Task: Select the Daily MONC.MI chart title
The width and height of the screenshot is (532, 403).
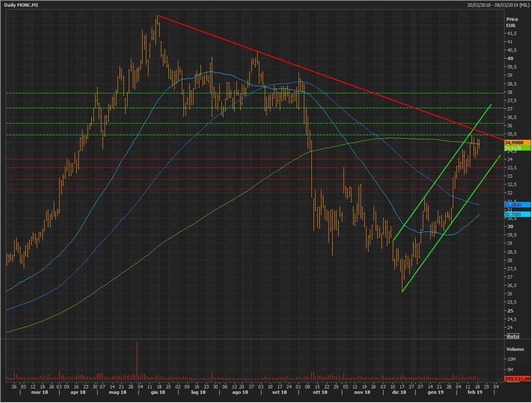Action: click(21, 5)
